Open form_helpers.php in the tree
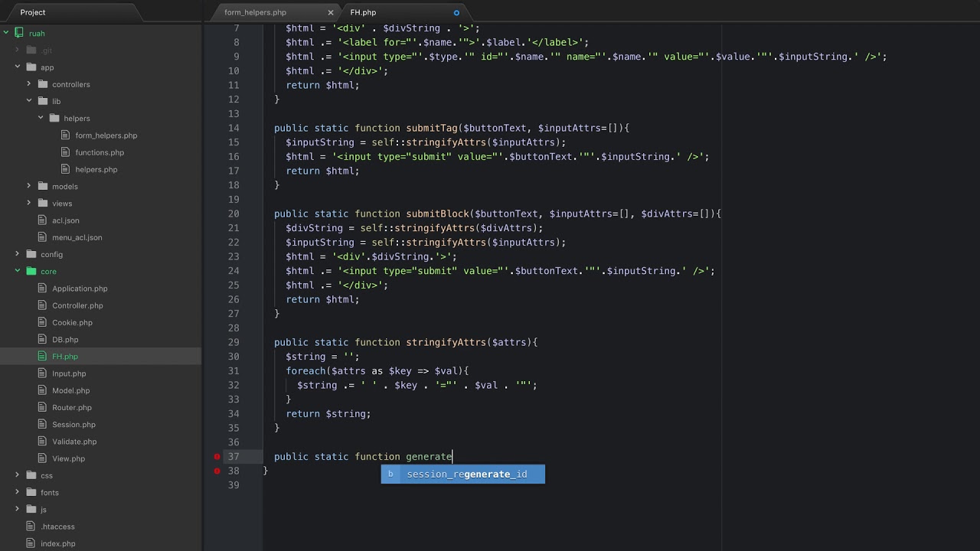The height and width of the screenshot is (551, 980). 106,135
